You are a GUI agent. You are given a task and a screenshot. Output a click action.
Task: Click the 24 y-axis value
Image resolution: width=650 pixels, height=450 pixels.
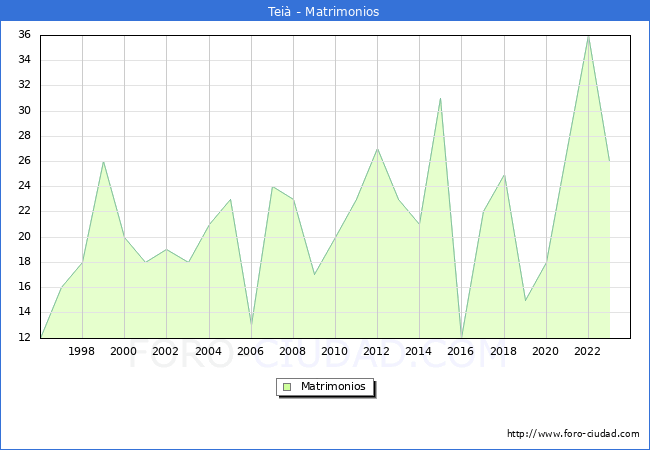pyautogui.click(x=24, y=186)
